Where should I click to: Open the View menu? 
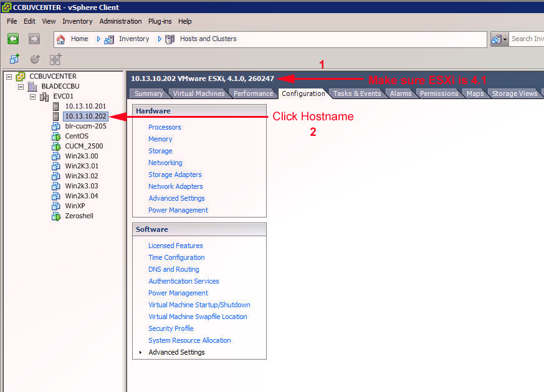[49, 21]
